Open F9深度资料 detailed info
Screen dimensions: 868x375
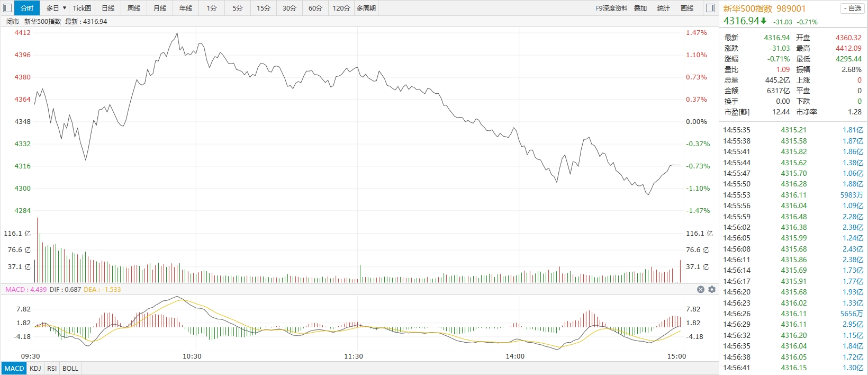(611, 8)
